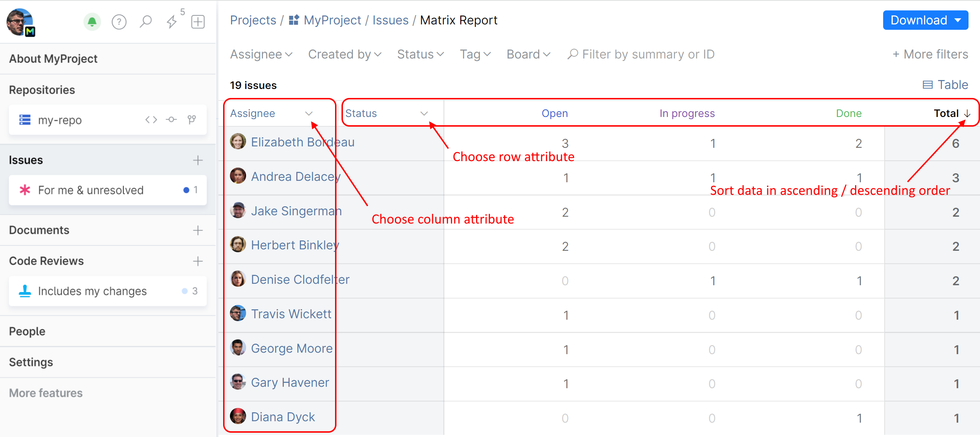Open the Created by filter dropdown
980x437 pixels.
click(344, 55)
